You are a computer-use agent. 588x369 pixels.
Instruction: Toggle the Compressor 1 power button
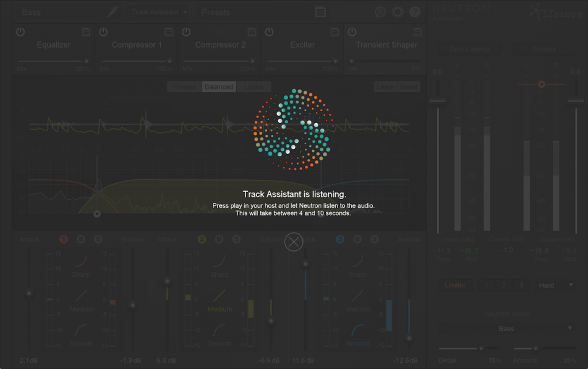(x=103, y=32)
